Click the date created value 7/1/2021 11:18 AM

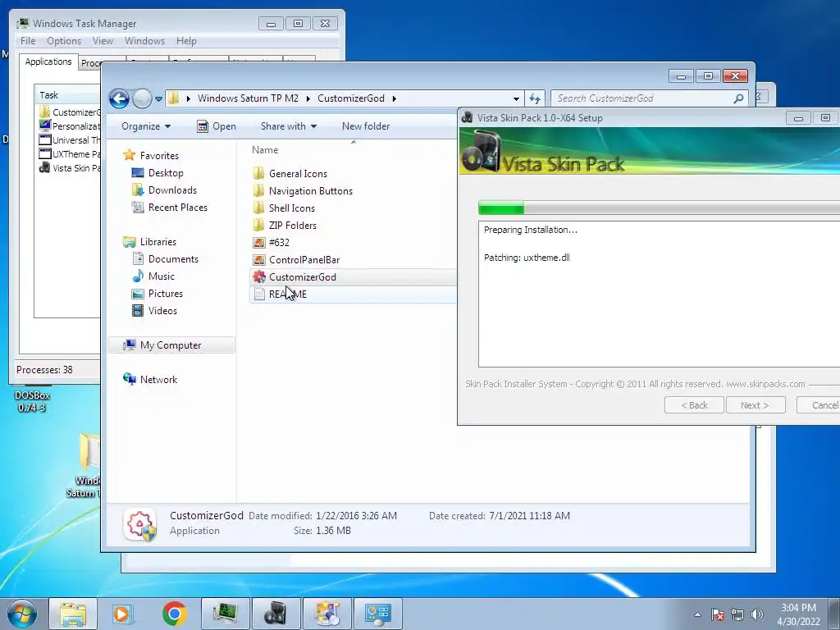[x=529, y=516]
